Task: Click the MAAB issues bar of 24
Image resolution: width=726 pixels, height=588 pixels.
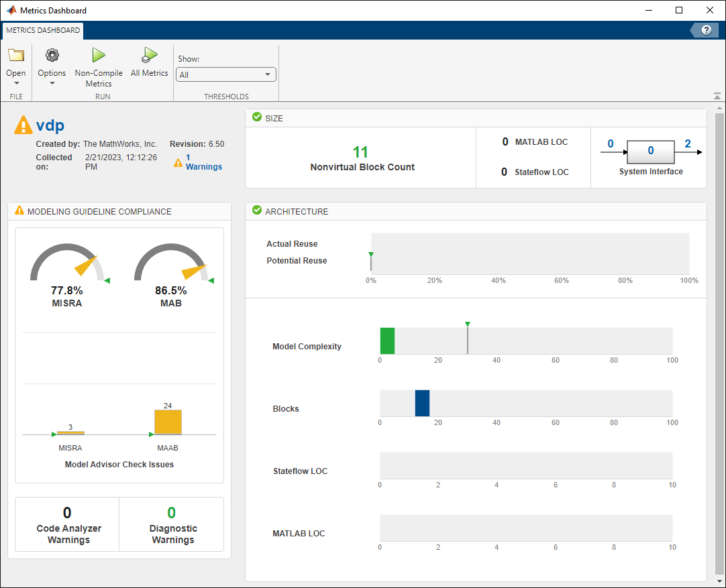Action: pos(168,422)
